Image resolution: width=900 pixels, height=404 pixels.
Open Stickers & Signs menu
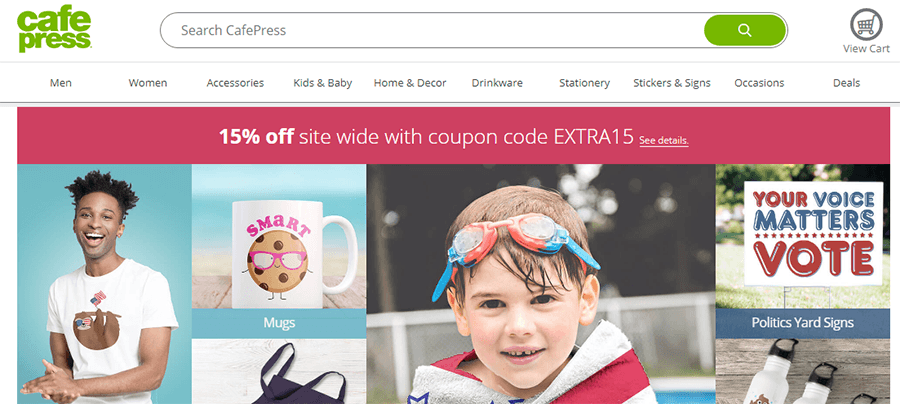pyautogui.click(x=672, y=83)
